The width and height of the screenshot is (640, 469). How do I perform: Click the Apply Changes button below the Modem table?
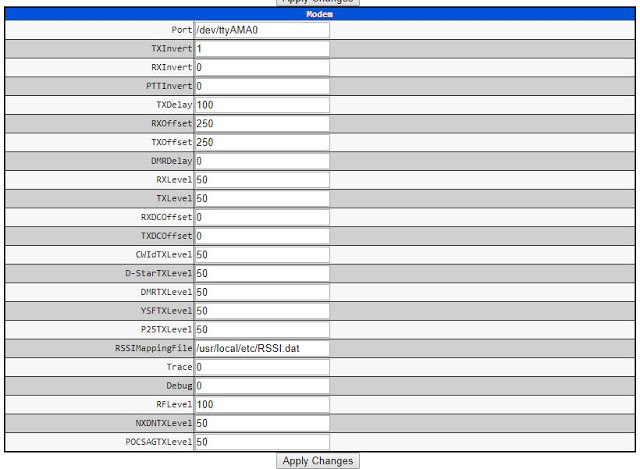pos(318,461)
